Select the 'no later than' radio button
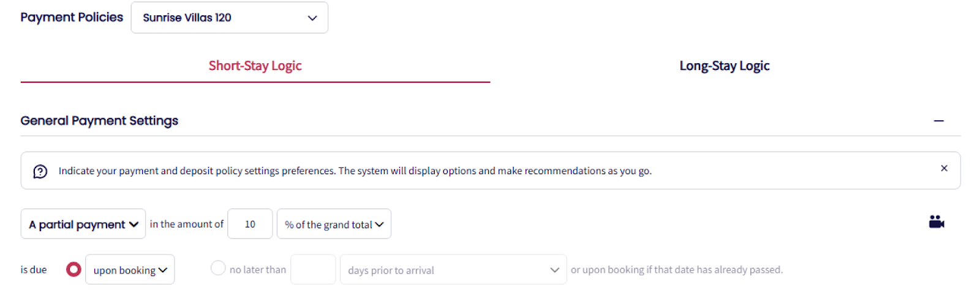The width and height of the screenshot is (980, 306). [x=218, y=268]
